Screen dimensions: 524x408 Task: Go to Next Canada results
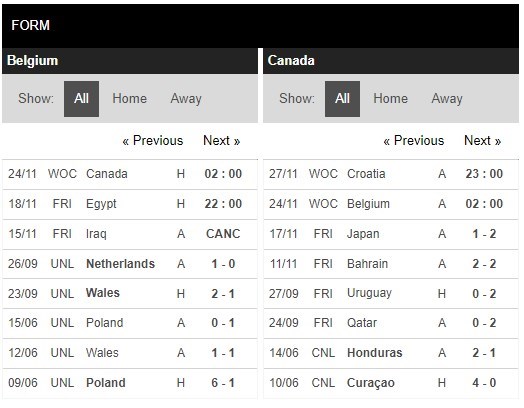483,140
